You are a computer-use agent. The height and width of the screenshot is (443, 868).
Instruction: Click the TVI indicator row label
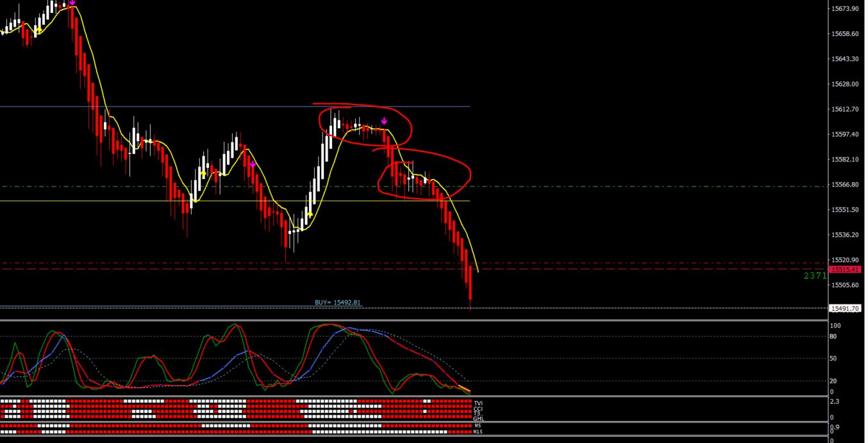click(x=478, y=403)
